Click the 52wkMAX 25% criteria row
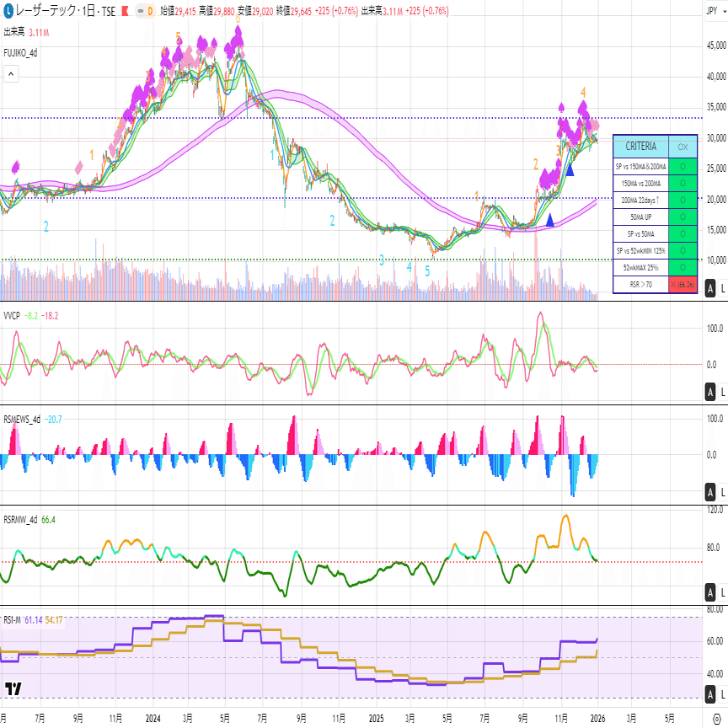The width and height of the screenshot is (728, 728). (655, 267)
